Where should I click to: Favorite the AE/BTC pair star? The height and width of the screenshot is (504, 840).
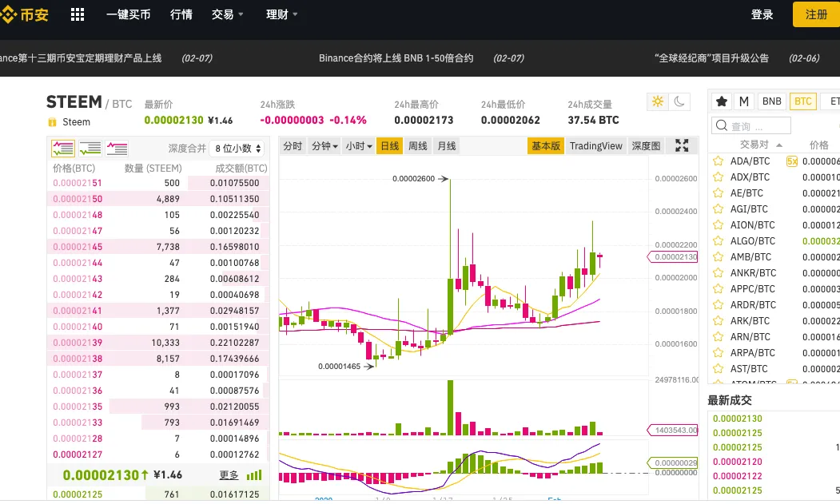point(718,193)
